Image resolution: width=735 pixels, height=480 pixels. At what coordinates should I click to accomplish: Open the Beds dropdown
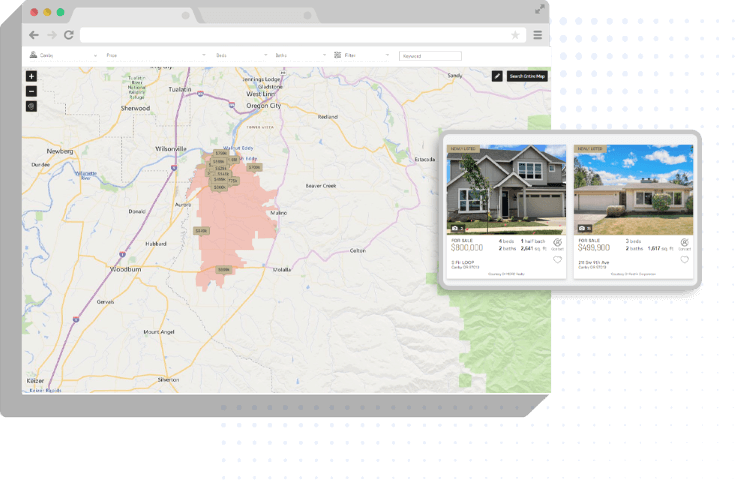(241, 55)
